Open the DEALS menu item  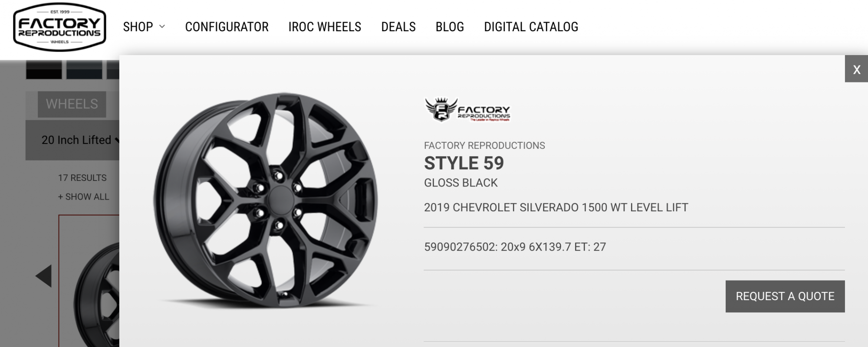pyautogui.click(x=398, y=27)
